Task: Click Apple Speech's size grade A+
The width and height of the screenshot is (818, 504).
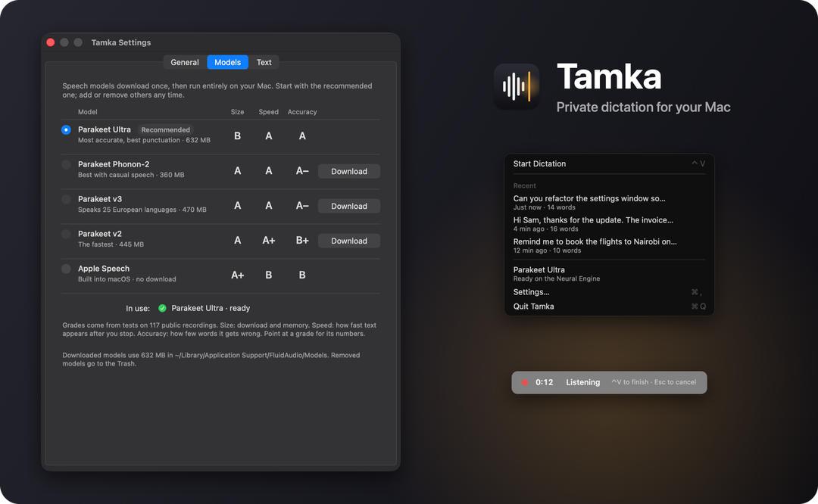Action: click(x=237, y=275)
